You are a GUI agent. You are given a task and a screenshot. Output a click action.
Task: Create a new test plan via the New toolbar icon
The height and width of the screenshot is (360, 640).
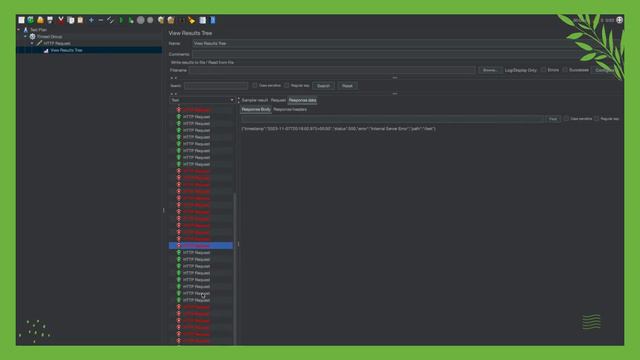[x=22, y=20]
